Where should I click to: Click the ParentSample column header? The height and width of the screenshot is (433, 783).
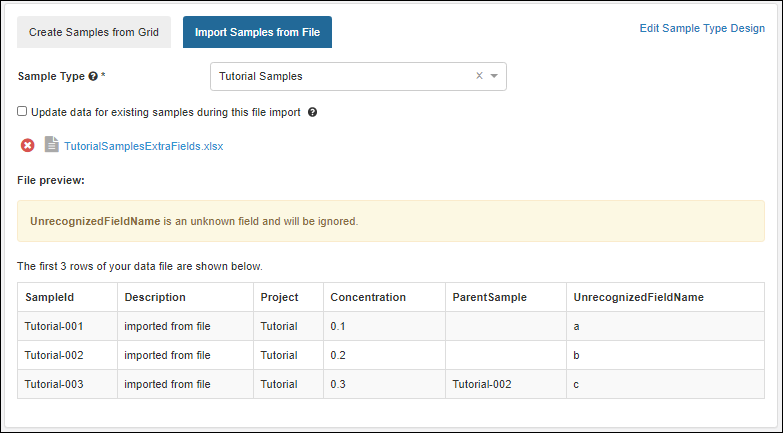point(489,297)
